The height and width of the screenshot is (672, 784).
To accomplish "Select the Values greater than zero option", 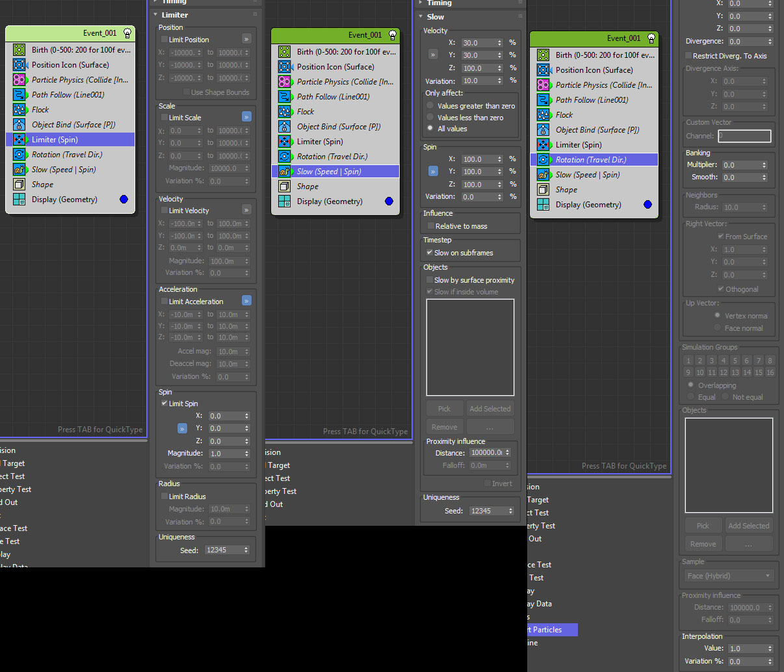I will (430, 106).
